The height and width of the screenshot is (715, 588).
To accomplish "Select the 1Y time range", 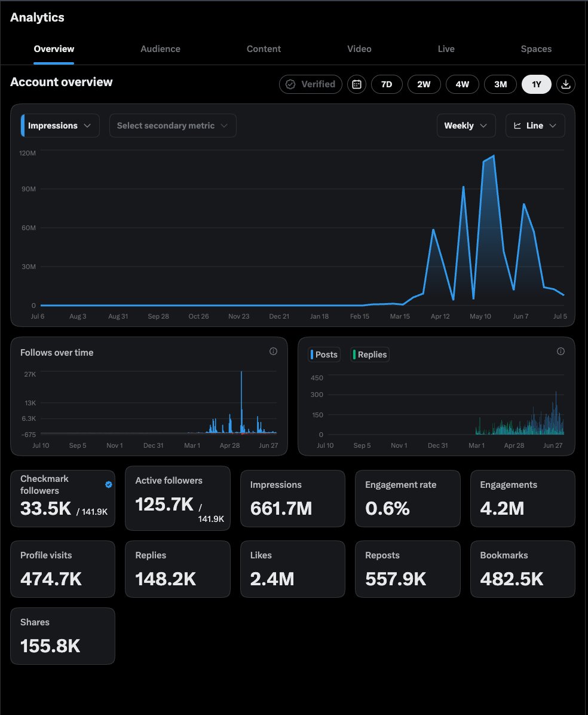I will [537, 84].
